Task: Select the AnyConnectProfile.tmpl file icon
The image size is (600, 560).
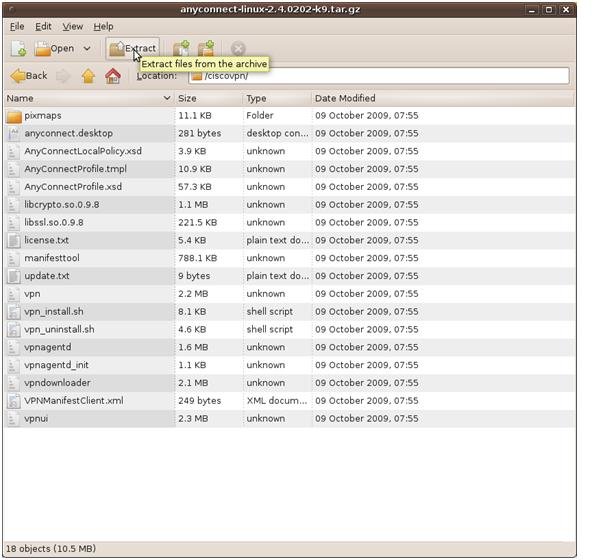Action: [x=14, y=169]
